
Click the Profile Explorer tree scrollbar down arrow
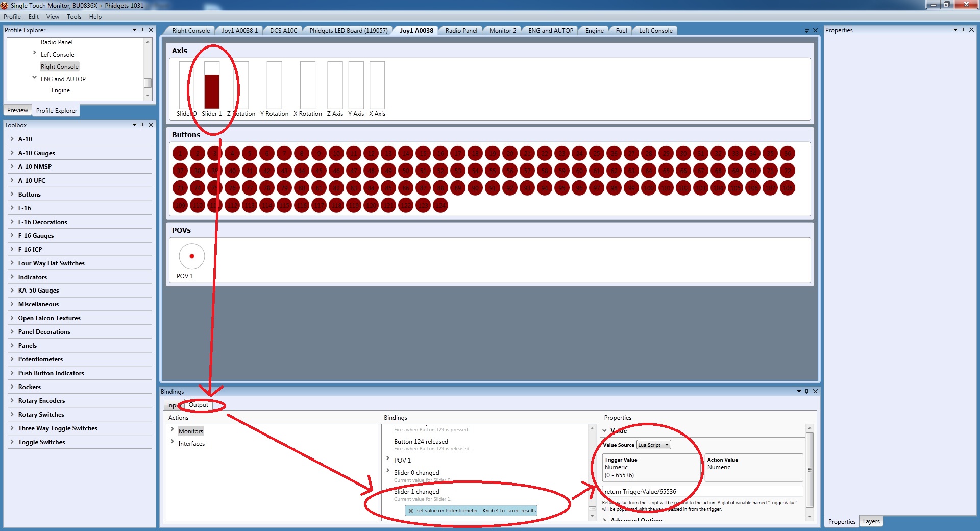pos(148,96)
